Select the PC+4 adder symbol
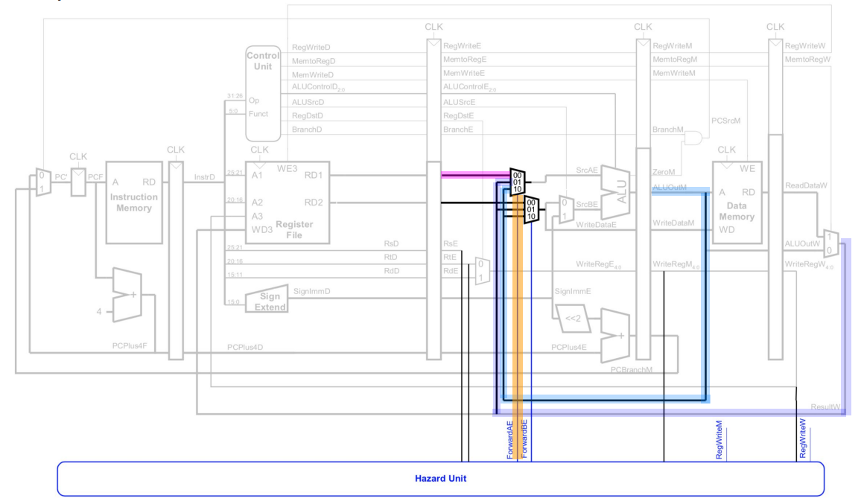The image size is (864, 504). pyautogui.click(x=129, y=296)
